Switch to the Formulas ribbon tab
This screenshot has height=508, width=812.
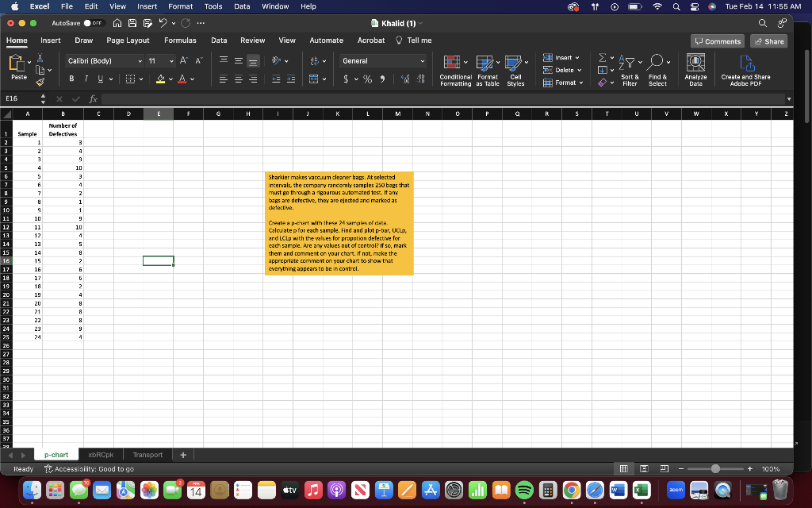click(x=180, y=40)
